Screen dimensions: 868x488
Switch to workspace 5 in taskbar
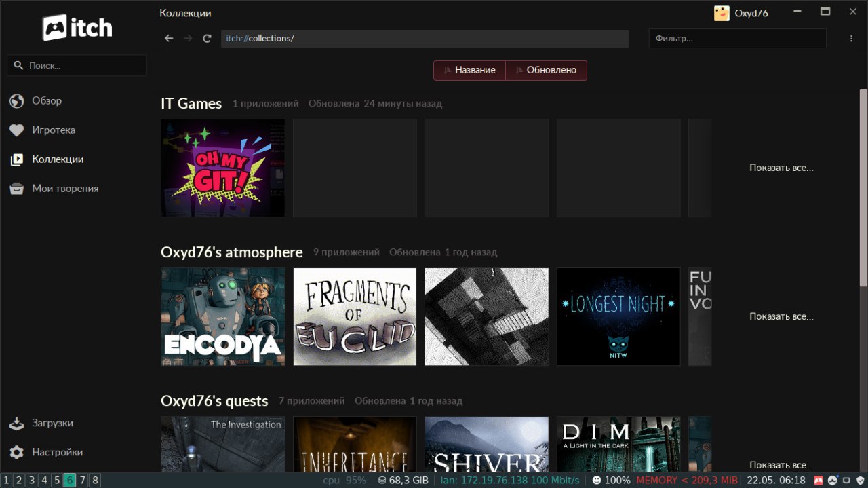57,481
